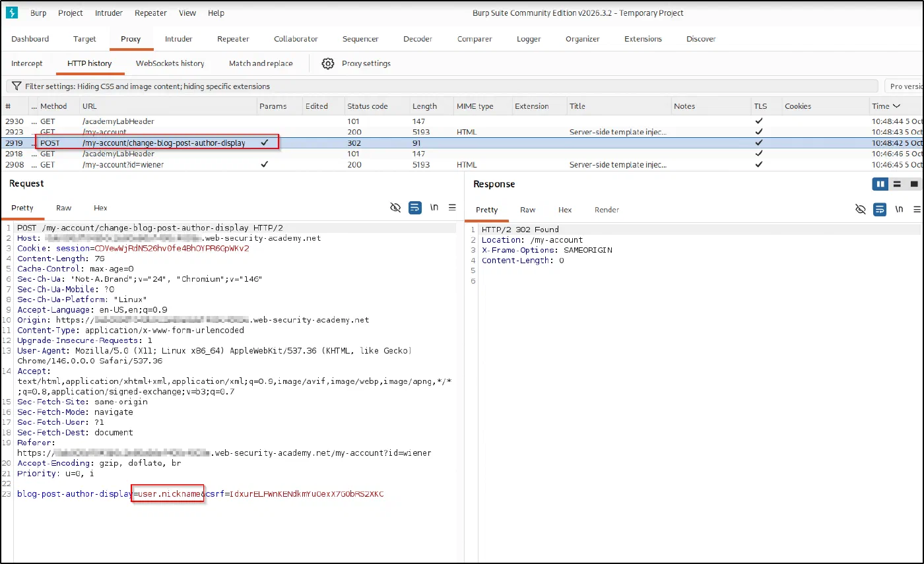Switch to the Intruder tool tab
Image resolution: width=924 pixels, height=564 pixels.
[x=179, y=39]
